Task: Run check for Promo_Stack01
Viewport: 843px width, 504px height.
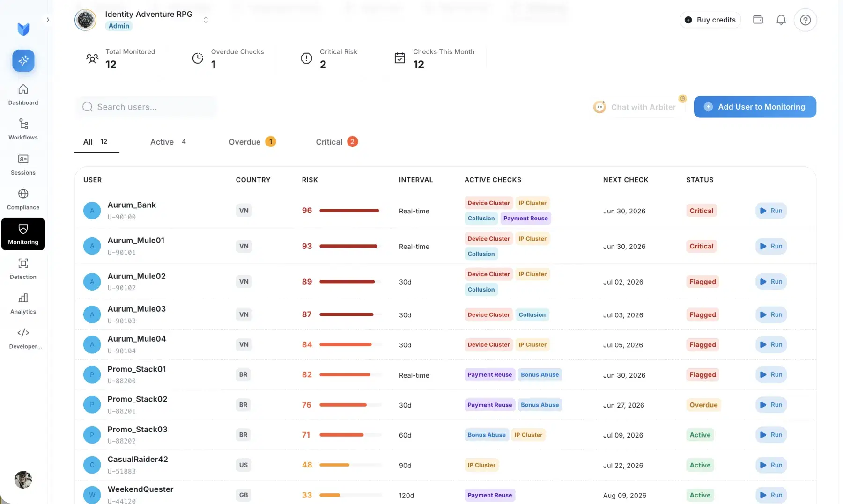Action: (771, 375)
